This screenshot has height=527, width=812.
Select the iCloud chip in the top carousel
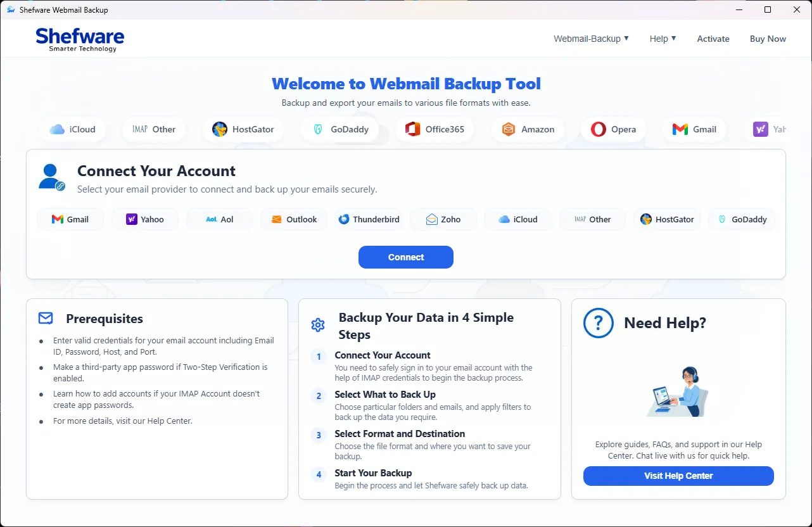[72, 129]
